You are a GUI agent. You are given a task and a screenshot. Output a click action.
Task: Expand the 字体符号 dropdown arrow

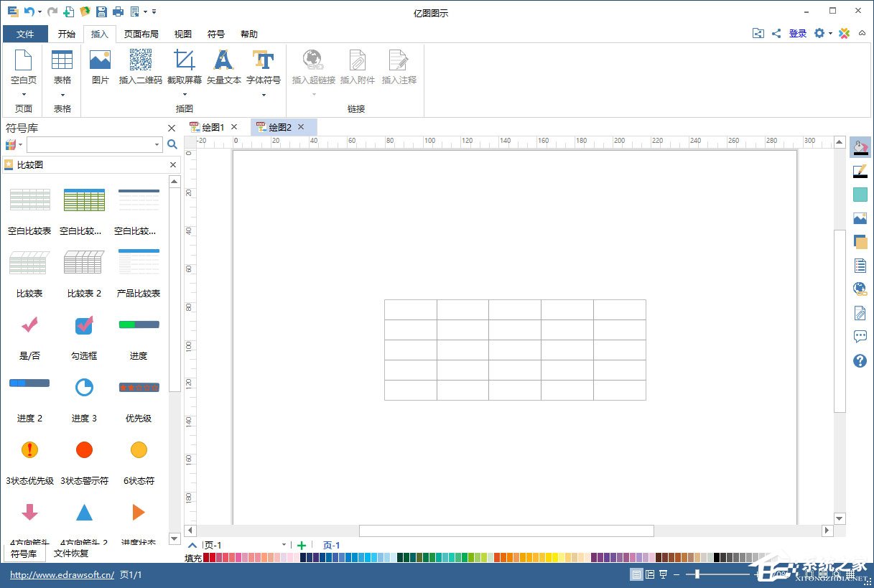coord(264,95)
